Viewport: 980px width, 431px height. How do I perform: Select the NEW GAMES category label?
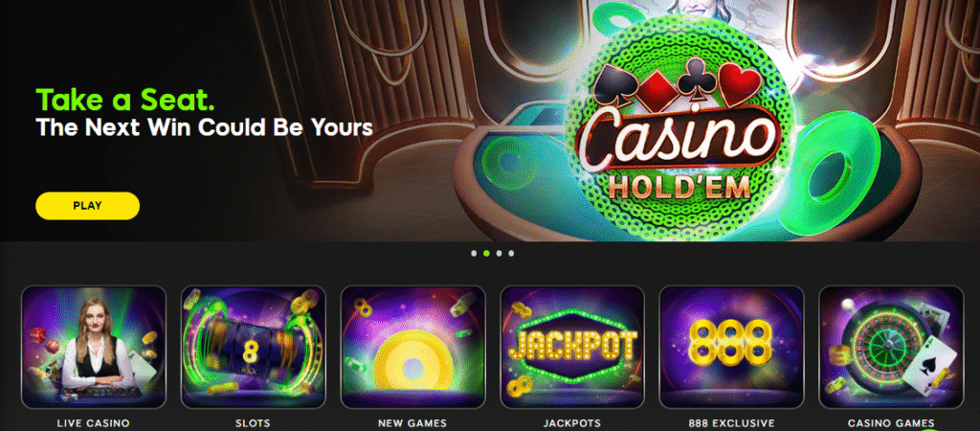coord(412,423)
